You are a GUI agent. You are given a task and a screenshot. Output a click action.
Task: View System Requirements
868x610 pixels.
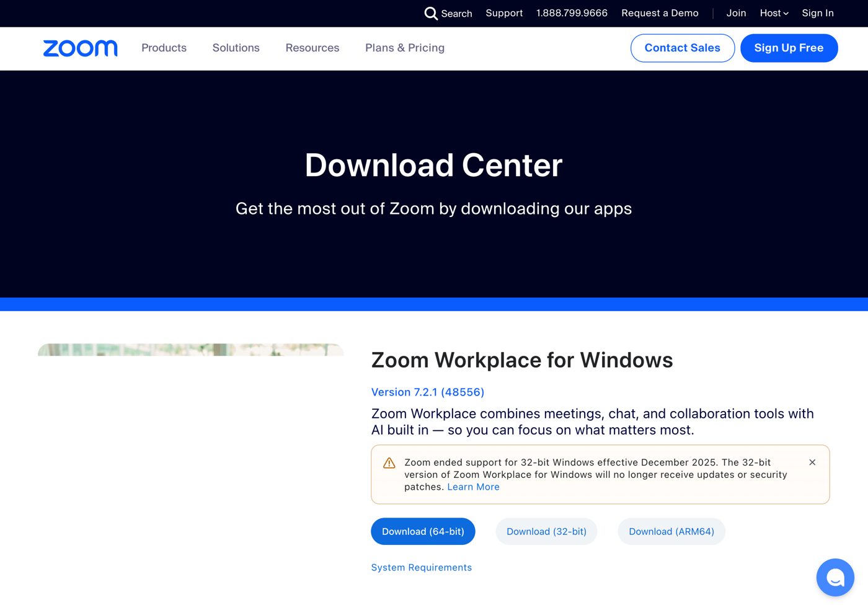pyautogui.click(x=422, y=568)
